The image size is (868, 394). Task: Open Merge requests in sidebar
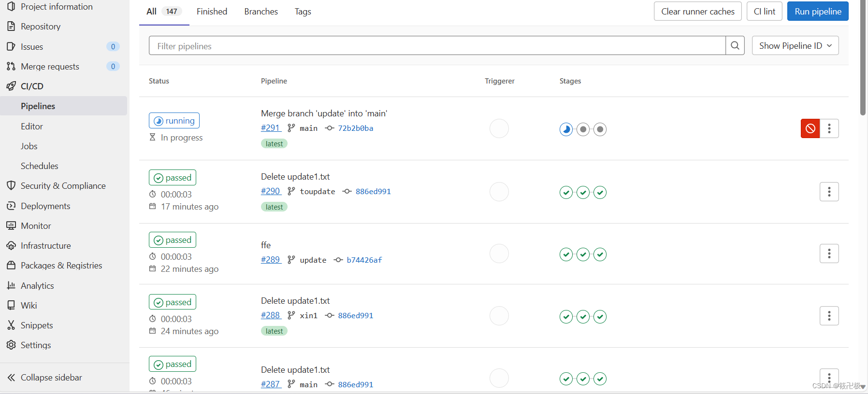coord(50,67)
